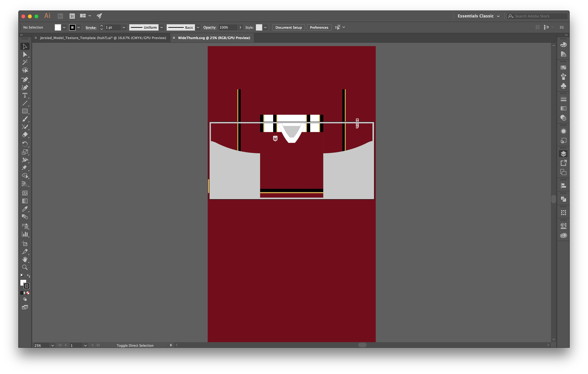Select the Gradient tool
The height and width of the screenshot is (374, 588).
coord(25,201)
